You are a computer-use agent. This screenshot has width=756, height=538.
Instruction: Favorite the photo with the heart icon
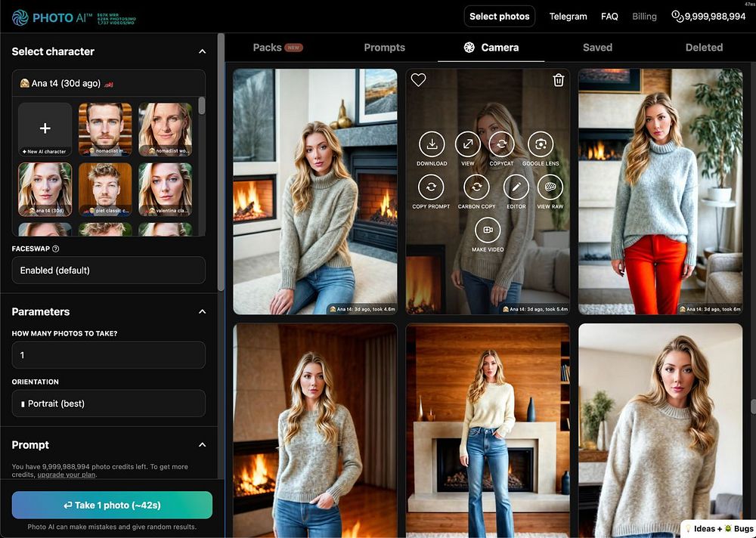418,80
